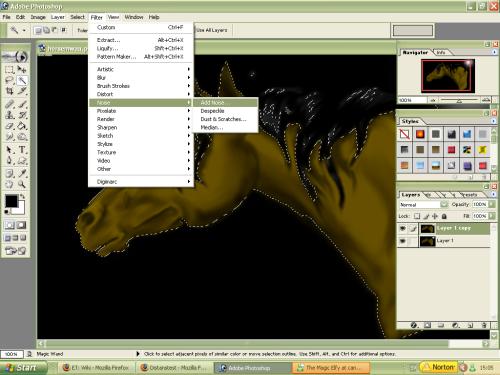Select the Path Selection arrow tool
The image size is (500, 375).
9,150
